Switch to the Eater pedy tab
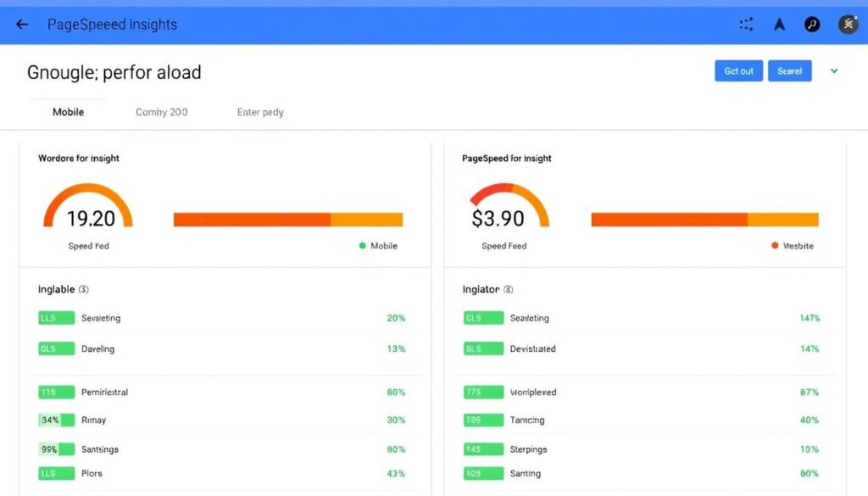 [260, 112]
